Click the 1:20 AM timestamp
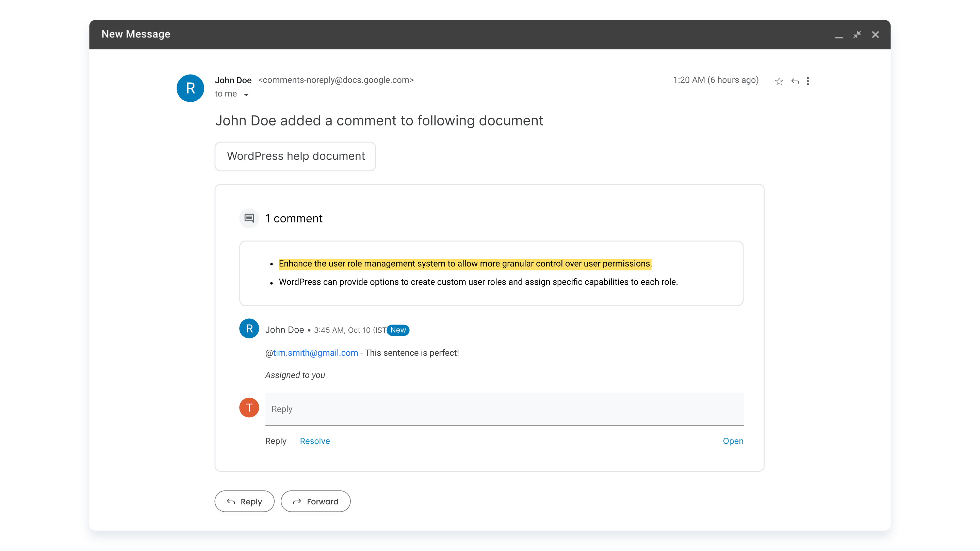Viewport: 980px width, 551px height. [x=716, y=80]
